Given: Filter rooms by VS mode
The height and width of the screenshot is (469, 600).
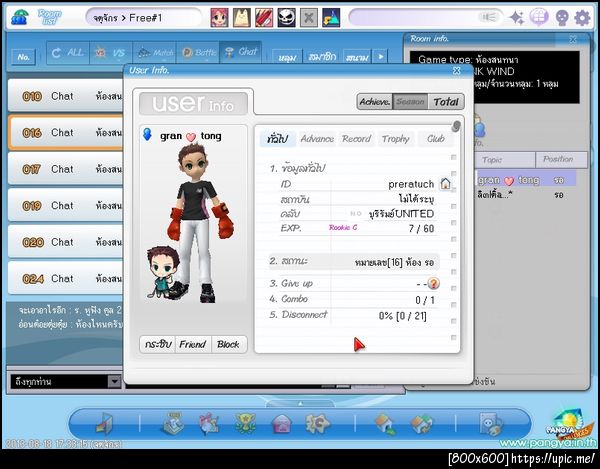Looking at the screenshot, I should 111,52.
